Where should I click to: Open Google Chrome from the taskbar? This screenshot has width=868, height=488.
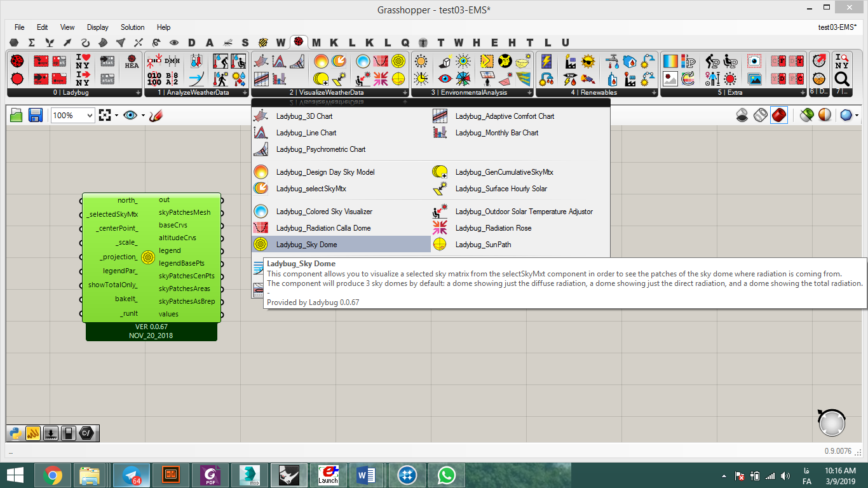[52, 475]
